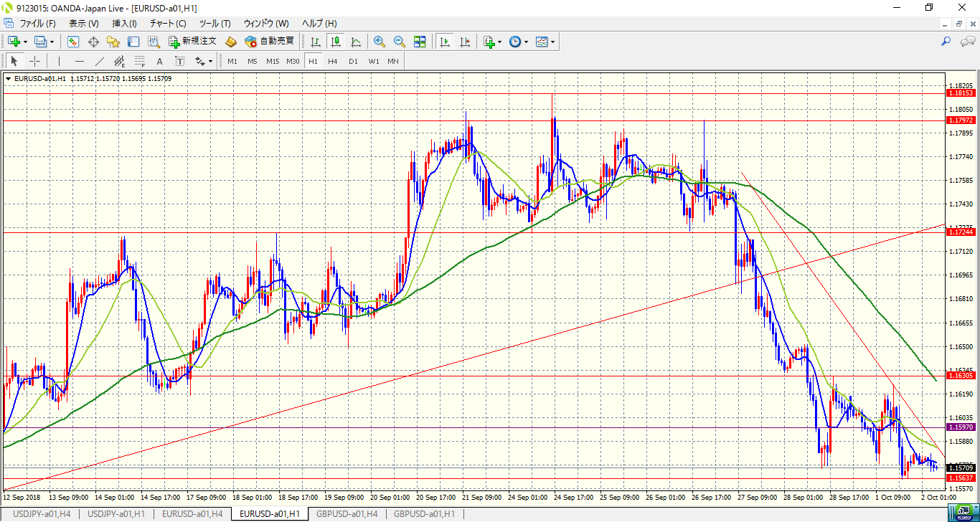This screenshot has height=522, width=980.
Task: Select the M15 timeframe
Action: pos(273,61)
